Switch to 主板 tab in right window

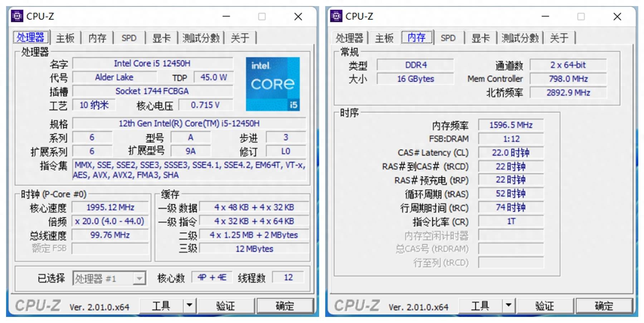click(x=384, y=38)
